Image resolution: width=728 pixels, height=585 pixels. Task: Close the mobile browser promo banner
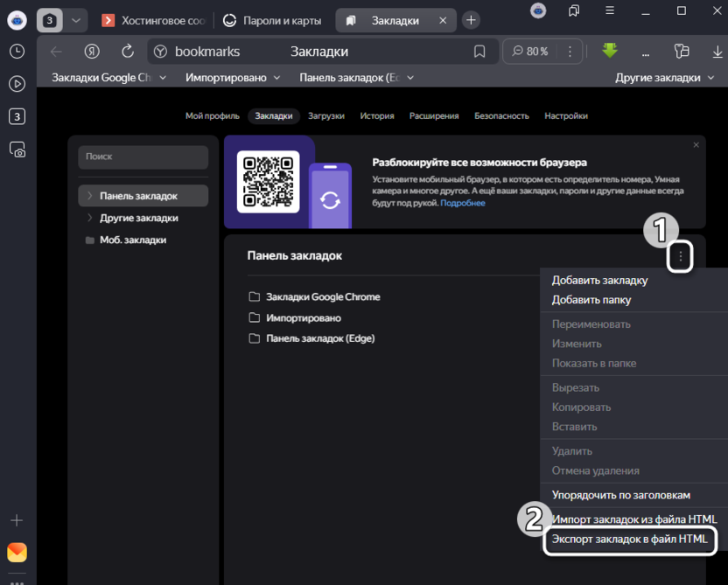tap(696, 145)
